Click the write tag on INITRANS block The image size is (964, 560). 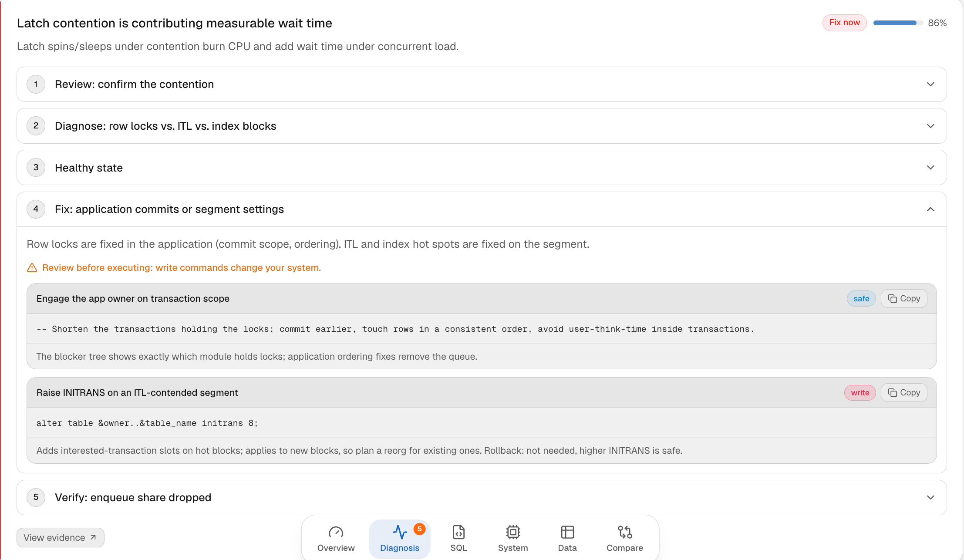860,393
